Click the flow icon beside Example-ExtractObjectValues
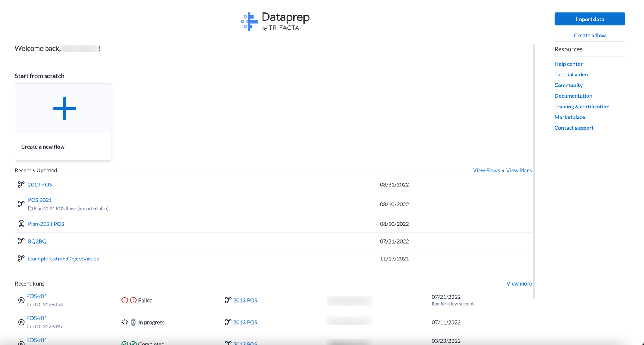Viewport: 644px width, 345px height. click(21, 259)
